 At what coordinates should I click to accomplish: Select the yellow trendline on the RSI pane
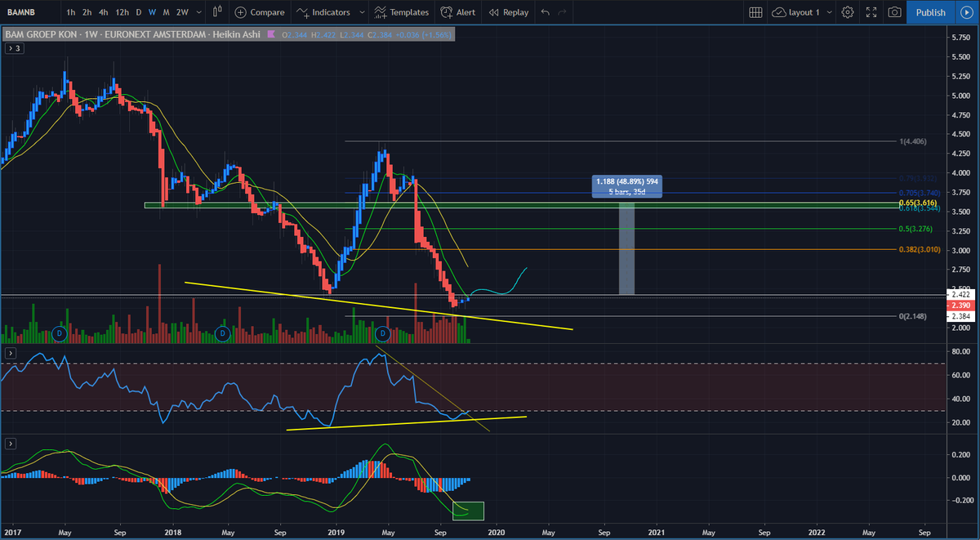pyautogui.click(x=406, y=422)
